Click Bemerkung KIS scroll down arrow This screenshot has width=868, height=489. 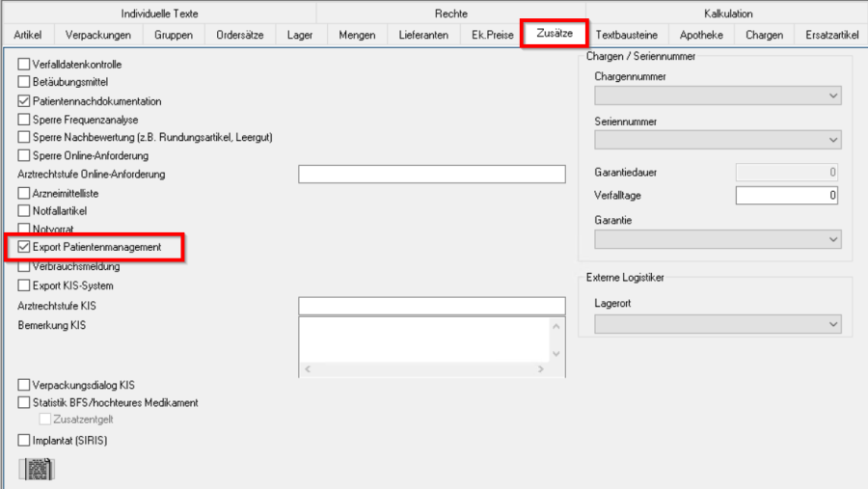(556, 354)
